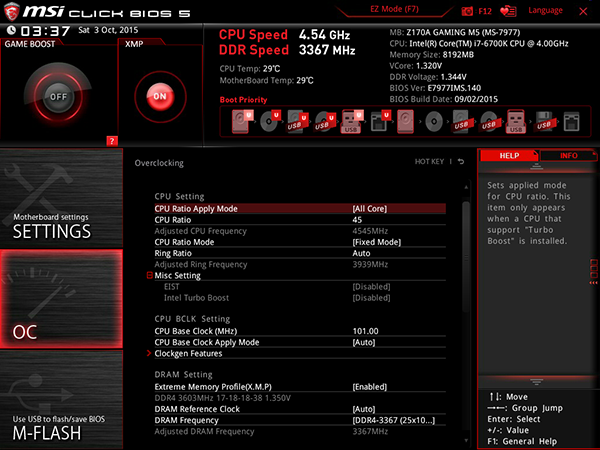Open CPU Base Clock Apply Mode Auto dropdown

(364, 342)
